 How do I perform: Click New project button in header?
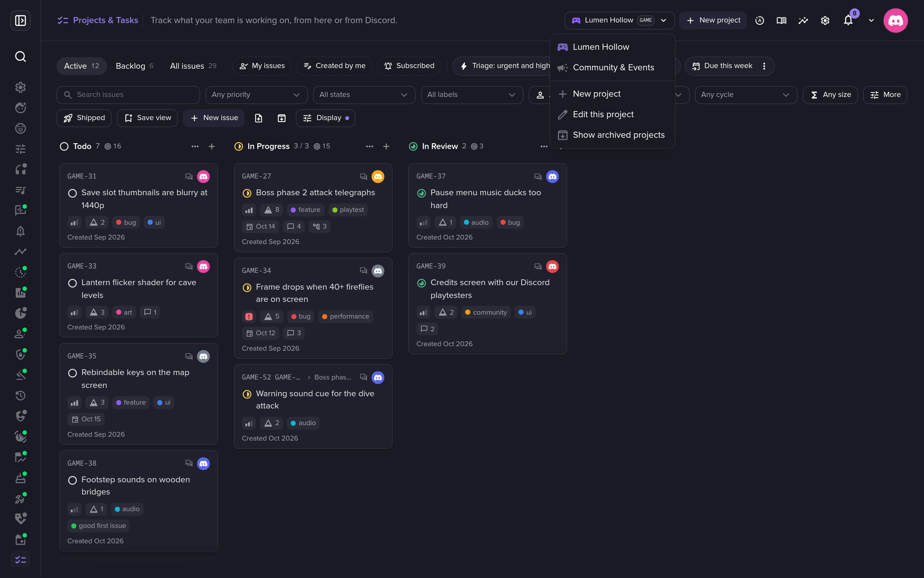[713, 20]
